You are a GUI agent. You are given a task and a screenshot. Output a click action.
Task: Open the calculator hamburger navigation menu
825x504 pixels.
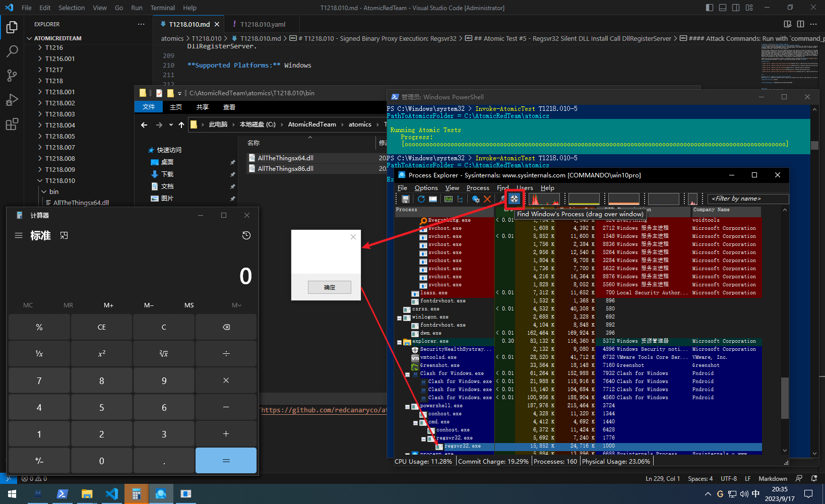click(x=19, y=235)
